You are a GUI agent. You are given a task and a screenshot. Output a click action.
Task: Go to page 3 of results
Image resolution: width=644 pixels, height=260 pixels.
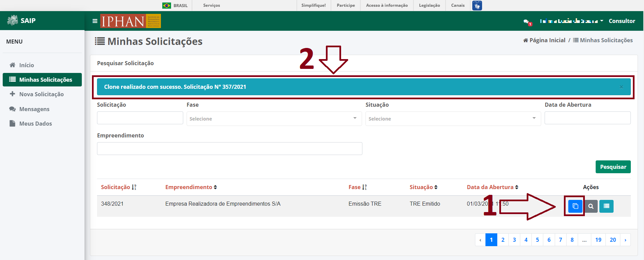[514, 240]
